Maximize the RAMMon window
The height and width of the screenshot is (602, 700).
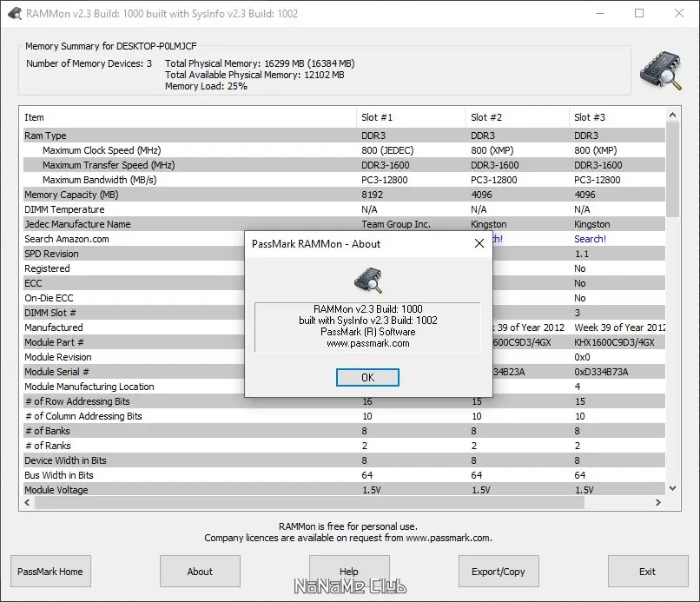coord(639,13)
